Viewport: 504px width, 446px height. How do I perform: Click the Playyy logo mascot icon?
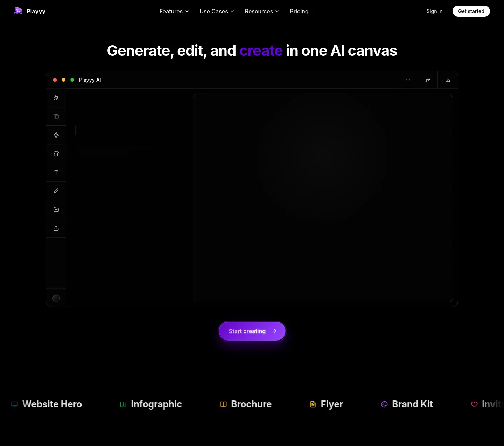pyautogui.click(x=18, y=11)
